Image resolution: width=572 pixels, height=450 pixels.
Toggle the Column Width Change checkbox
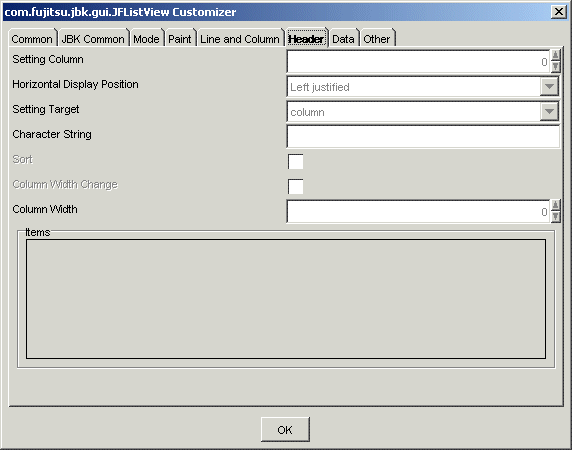(x=295, y=186)
